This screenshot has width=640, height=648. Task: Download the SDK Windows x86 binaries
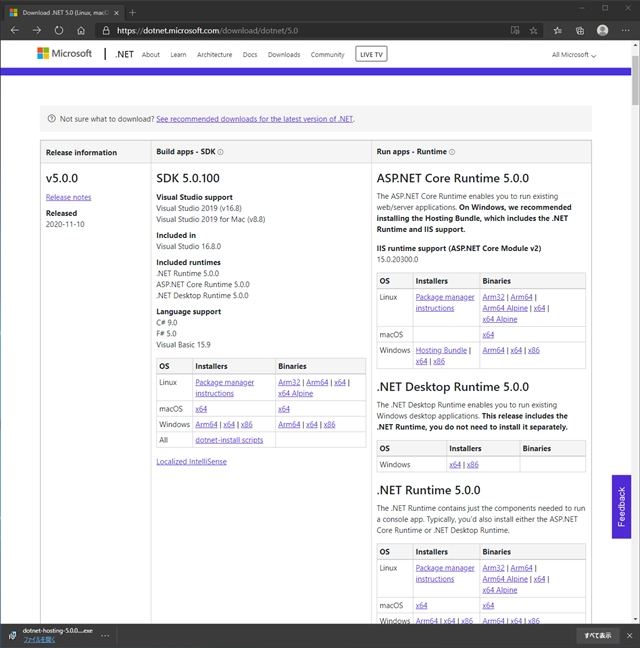point(329,424)
